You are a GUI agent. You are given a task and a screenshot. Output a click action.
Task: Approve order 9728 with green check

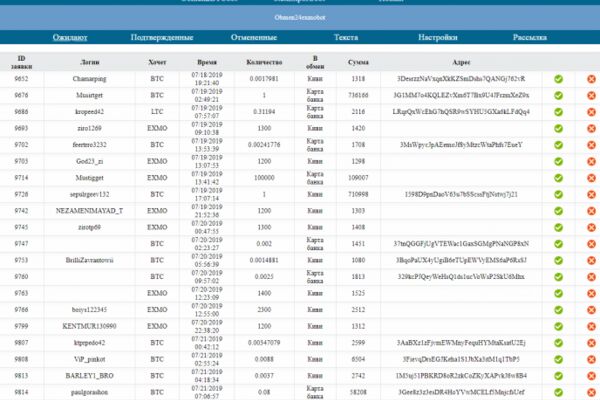tap(559, 194)
